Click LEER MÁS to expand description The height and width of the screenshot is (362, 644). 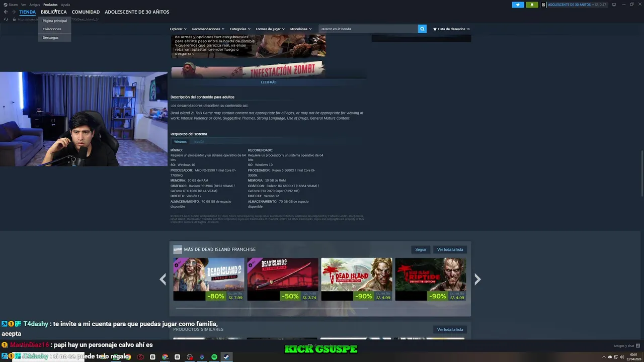coord(269,82)
